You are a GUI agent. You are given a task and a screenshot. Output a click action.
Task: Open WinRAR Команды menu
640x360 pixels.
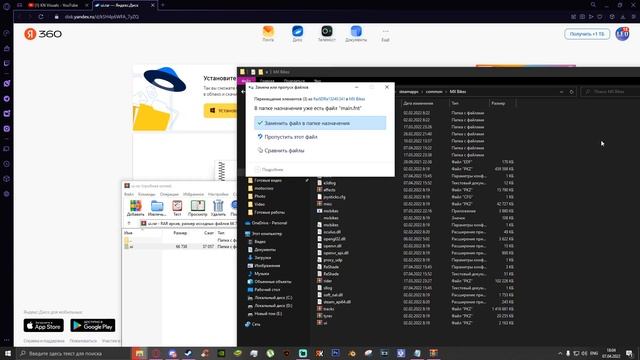147,194
